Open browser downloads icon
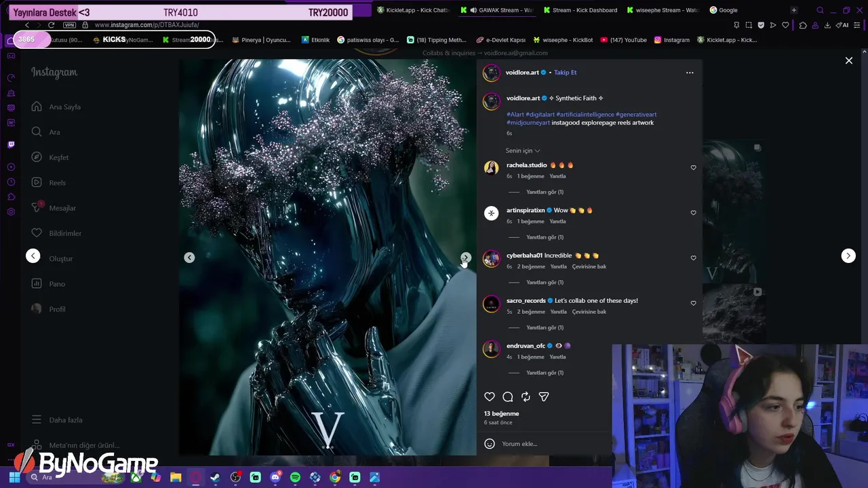The image size is (868, 488). 827,25
